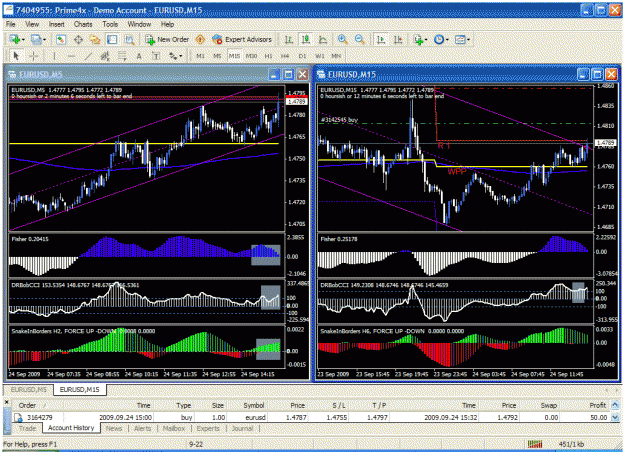Switch to the EURUSD,M5 chart tab
The image size is (625, 452).
click(29, 389)
